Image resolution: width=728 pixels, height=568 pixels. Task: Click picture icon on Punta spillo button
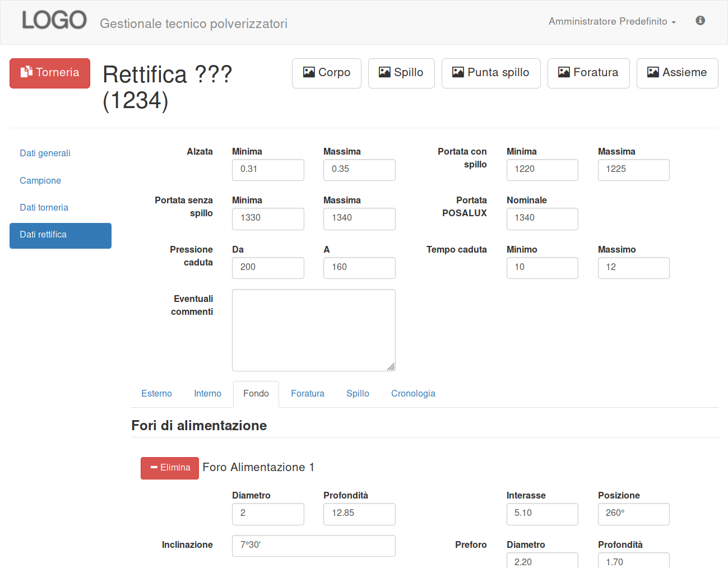pos(458,72)
